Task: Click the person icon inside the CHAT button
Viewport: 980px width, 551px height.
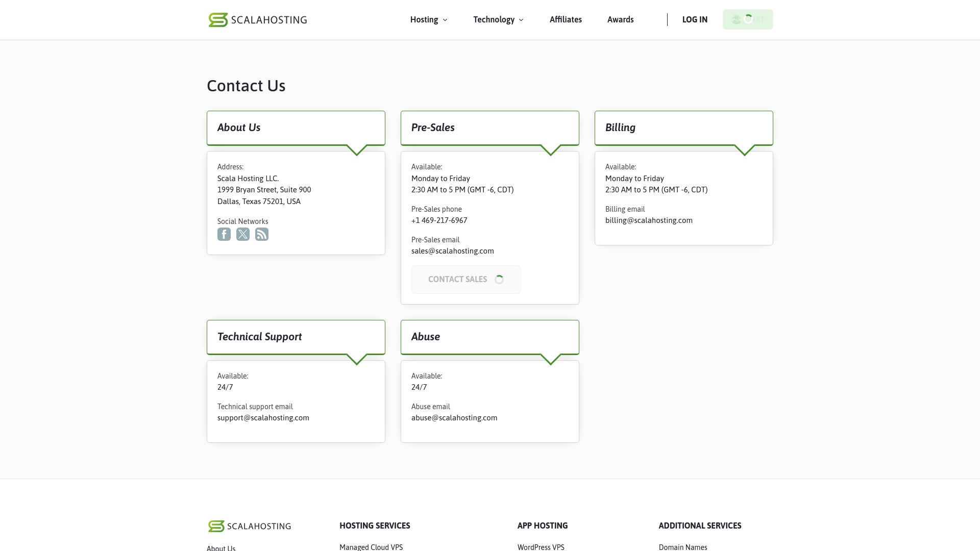Action: (x=736, y=19)
